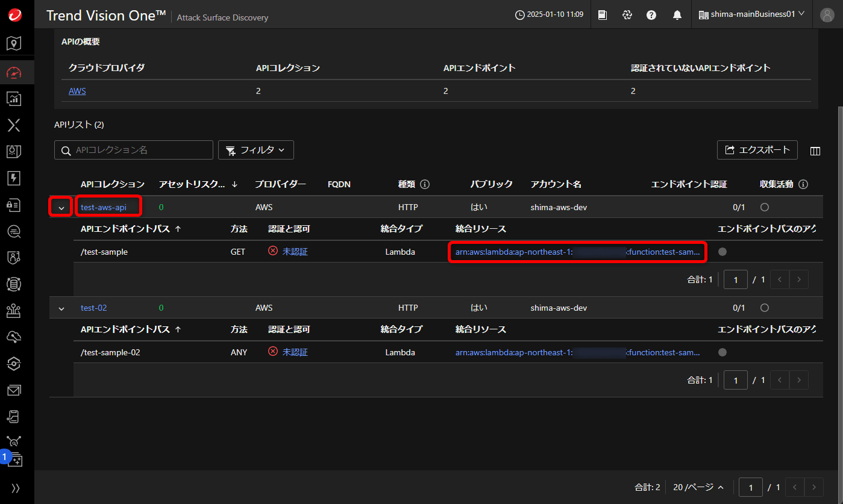Open the connected nodes sidebar icon

[14, 442]
